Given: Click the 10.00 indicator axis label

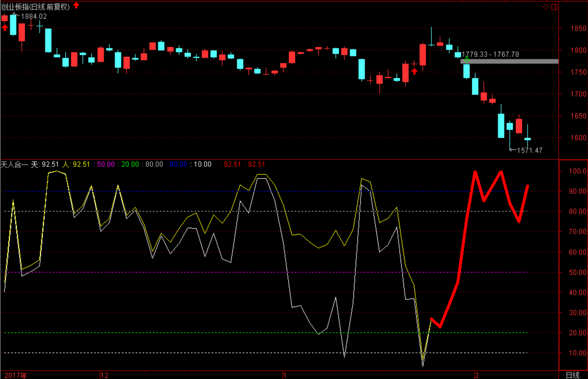Looking at the screenshot, I should [x=578, y=353].
